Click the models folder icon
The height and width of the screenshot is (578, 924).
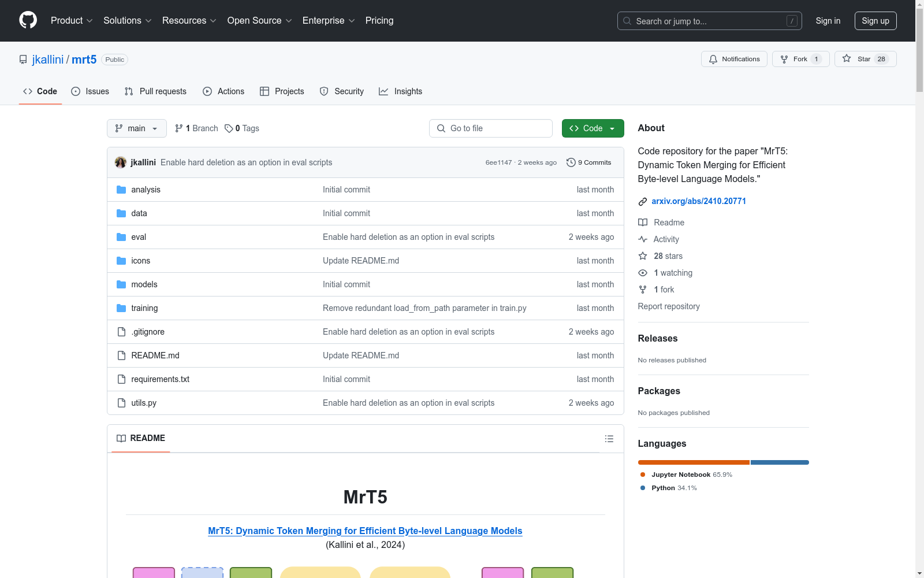point(121,284)
